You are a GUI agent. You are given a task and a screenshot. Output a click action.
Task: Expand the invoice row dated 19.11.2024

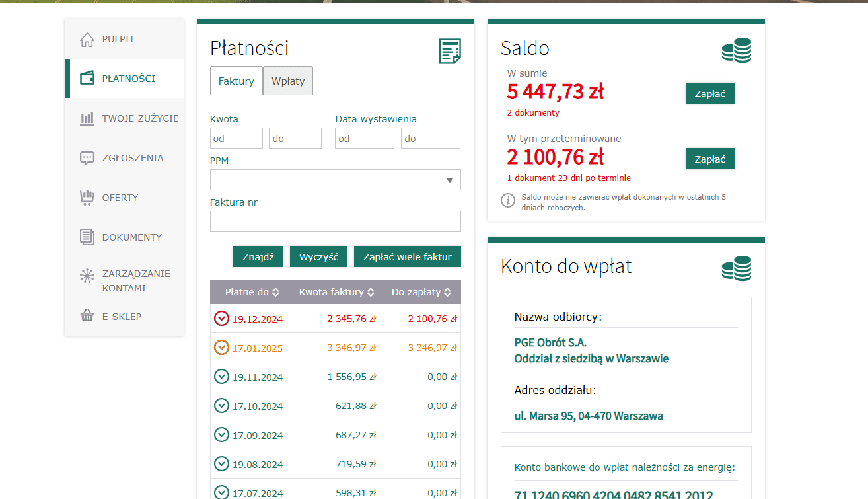221,377
